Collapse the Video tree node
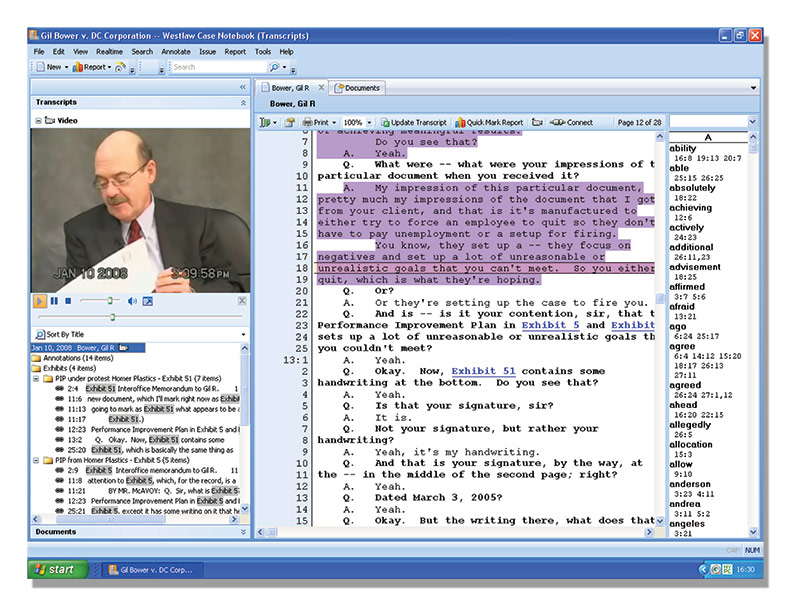This screenshot has width=800, height=612. (x=38, y=121)
